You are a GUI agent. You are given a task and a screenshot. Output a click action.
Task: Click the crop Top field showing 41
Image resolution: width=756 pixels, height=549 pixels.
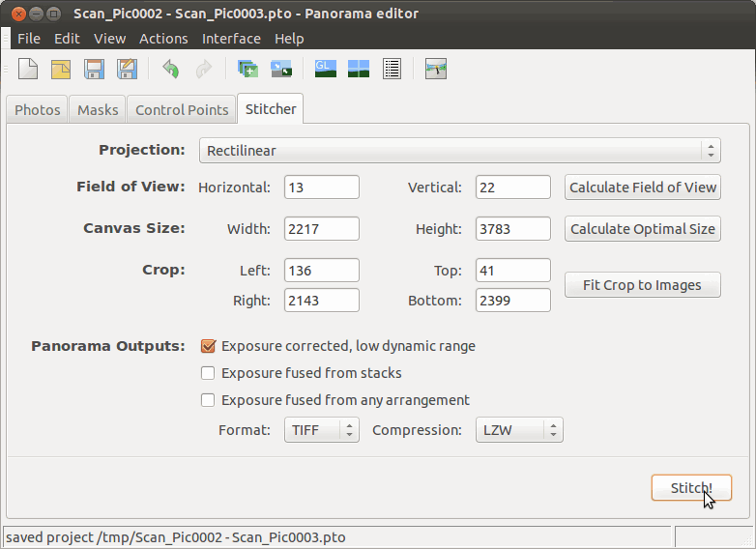[x=513, y=270]
